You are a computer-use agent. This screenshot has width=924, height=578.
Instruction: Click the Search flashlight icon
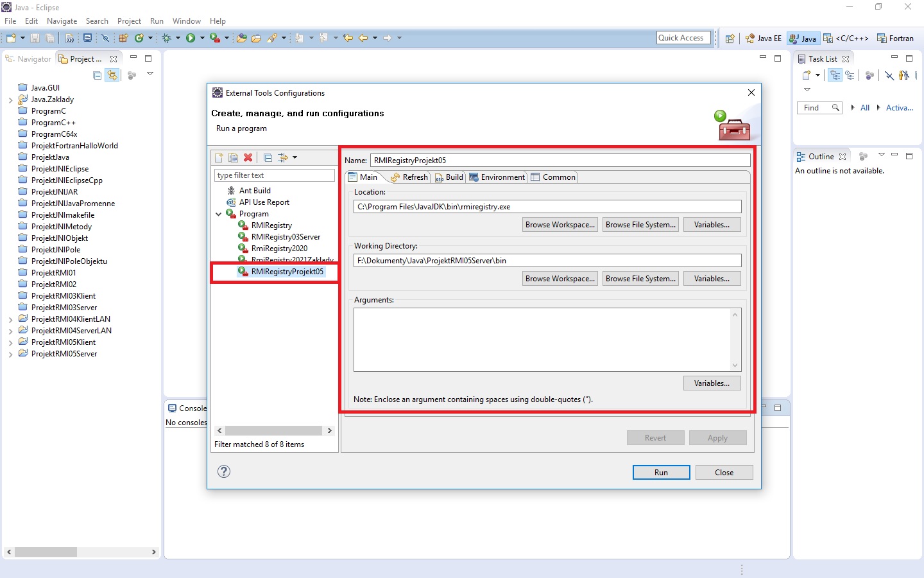click(x=272, y=38)
